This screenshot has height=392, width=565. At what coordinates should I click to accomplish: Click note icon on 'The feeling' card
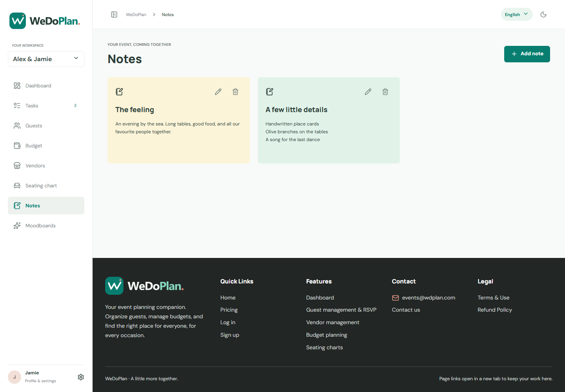119,92
